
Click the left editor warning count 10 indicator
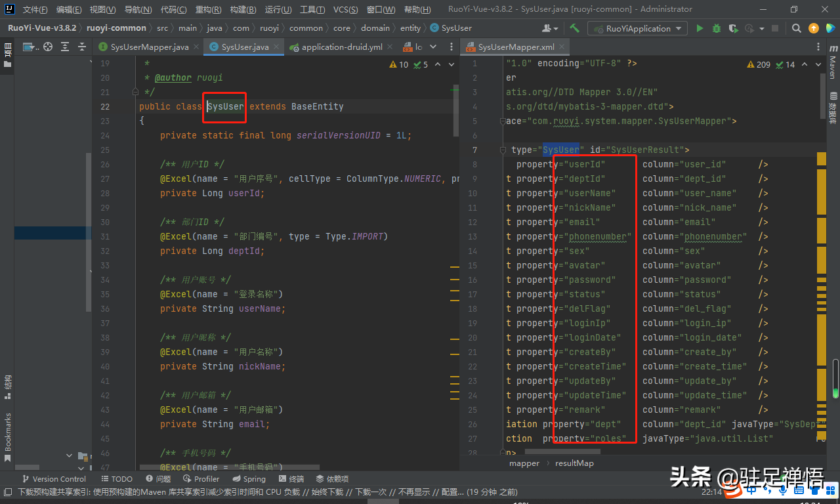399,64
